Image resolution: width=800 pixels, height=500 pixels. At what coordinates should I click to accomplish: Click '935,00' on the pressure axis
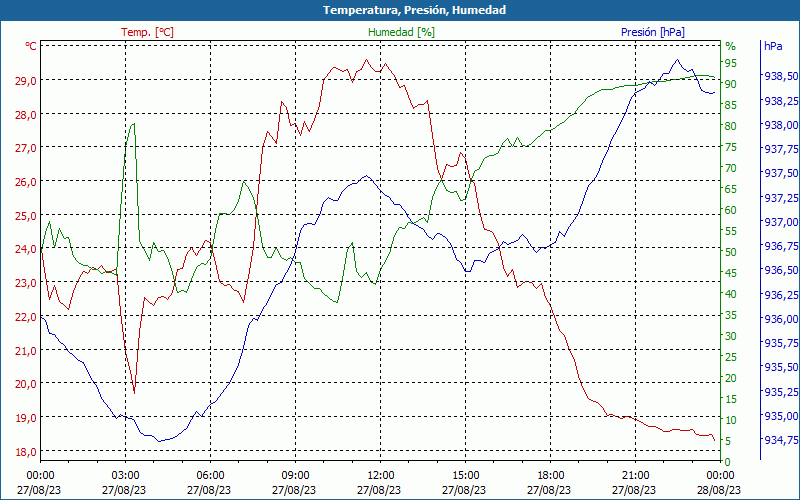click(x=781, y=416)
